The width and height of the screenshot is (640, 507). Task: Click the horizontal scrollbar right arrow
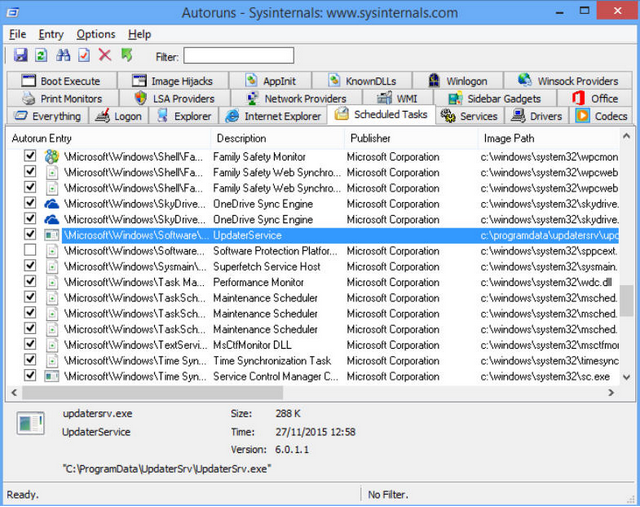pos(611,393)
